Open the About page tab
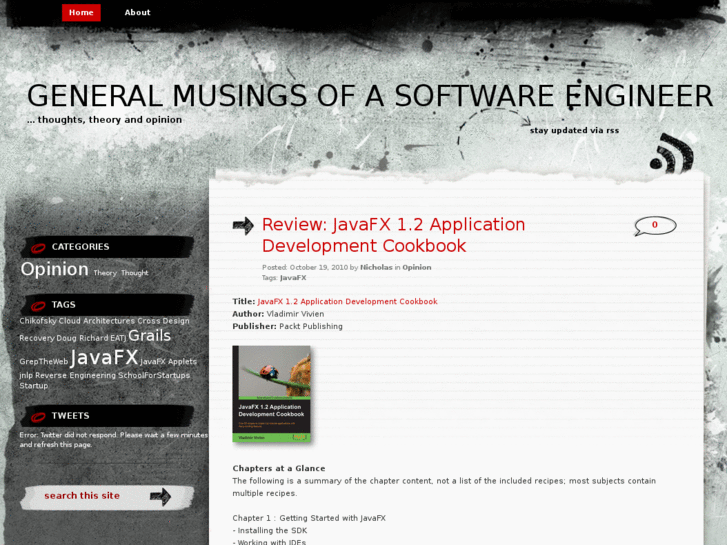The height and width of the screenshot is (545, 727). [x=137, y=13]
